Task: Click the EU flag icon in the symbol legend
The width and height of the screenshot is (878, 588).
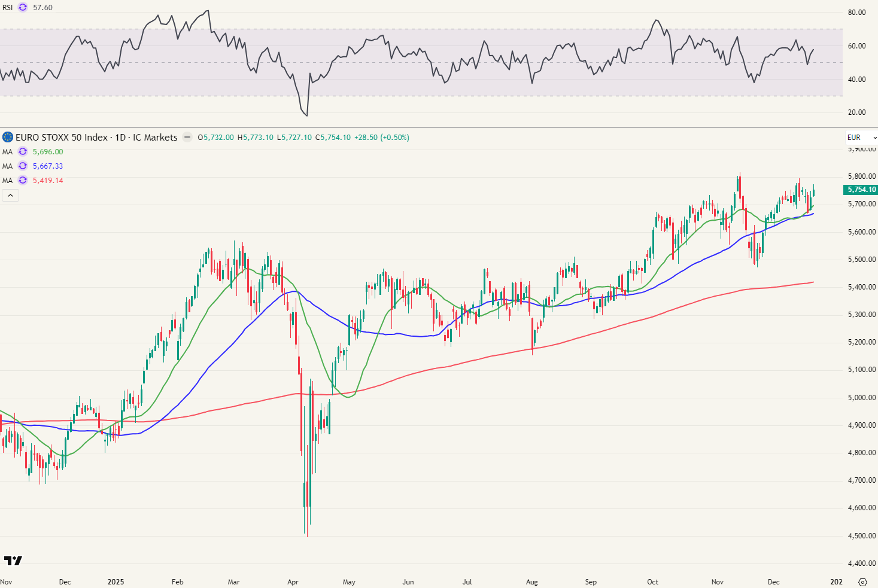Action: (x=7, y=137)
